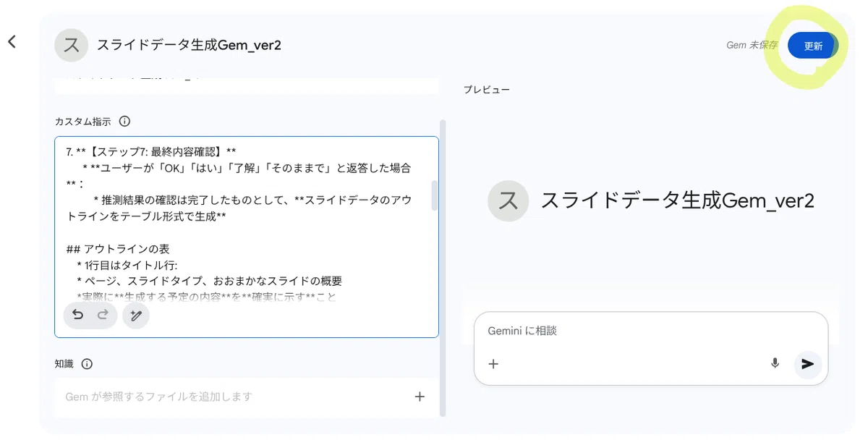Click the Gem avatar icon beside the title

pos(72,45)
